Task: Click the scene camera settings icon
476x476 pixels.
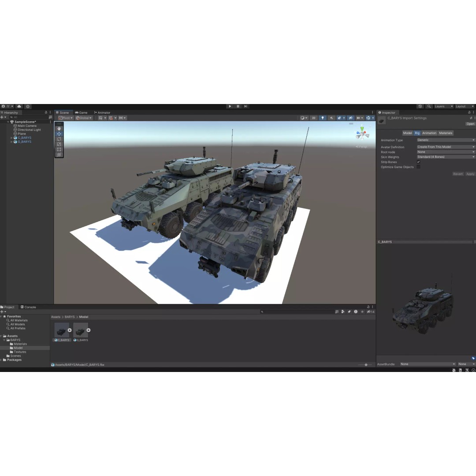Action: [x=358, y=118]
